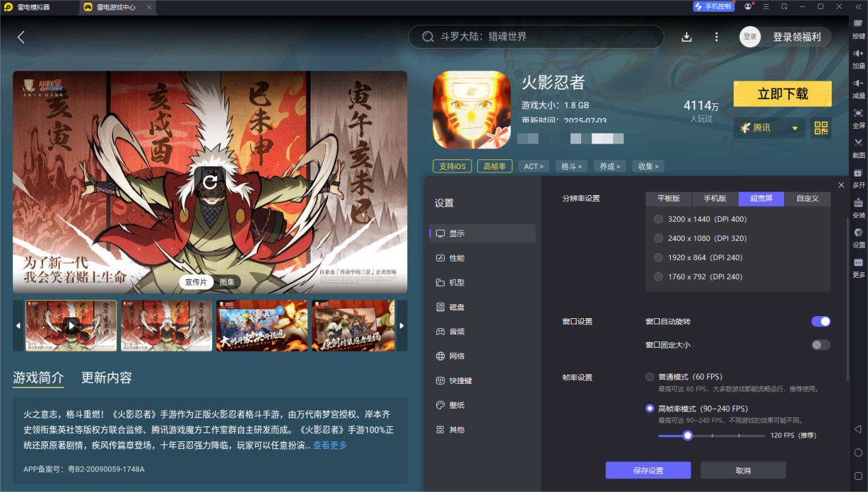
Task: Select the 图集 gallery pill
Action: 227,282
